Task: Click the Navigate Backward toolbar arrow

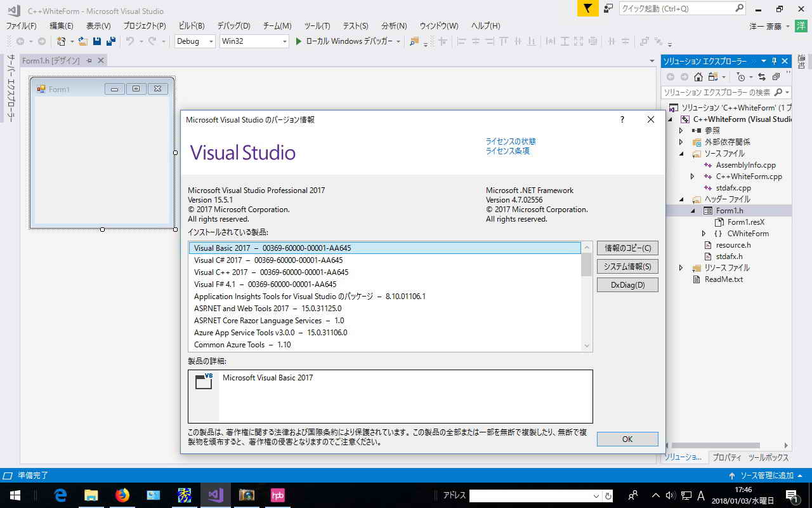Action: 20,41
